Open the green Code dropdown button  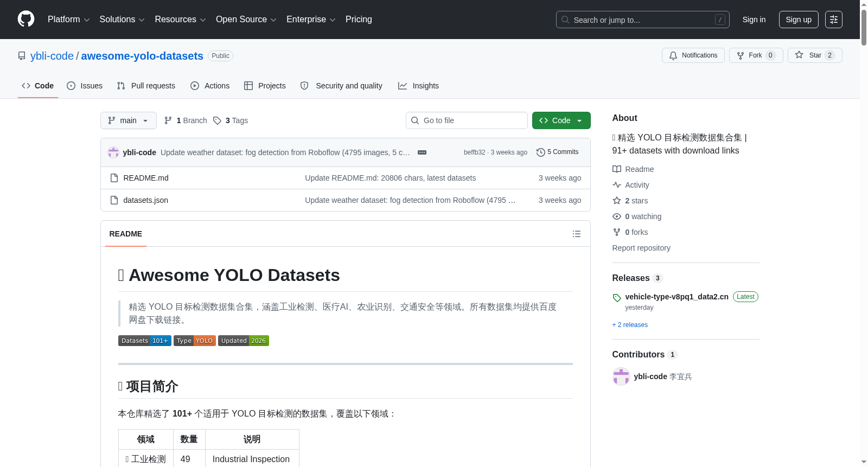click(x=561, y=120)
